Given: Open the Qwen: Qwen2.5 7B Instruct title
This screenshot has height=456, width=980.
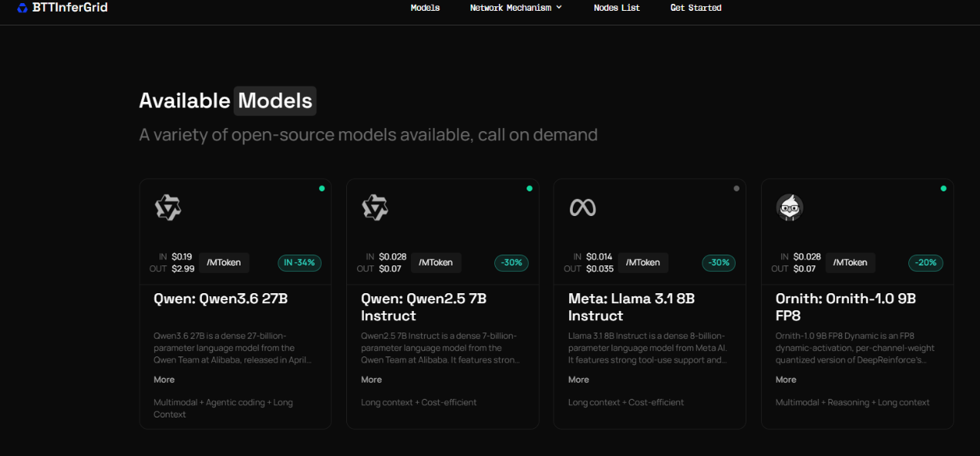Looking at the screenshot, I should tap(423, 307).
